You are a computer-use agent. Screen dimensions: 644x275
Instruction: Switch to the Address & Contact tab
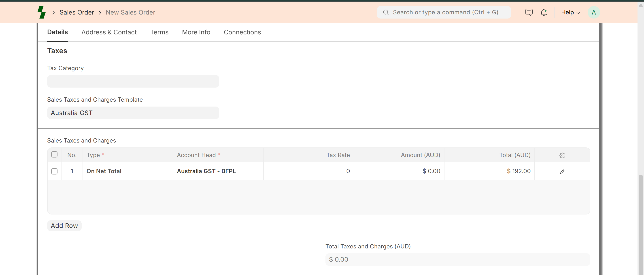point(109,32)
